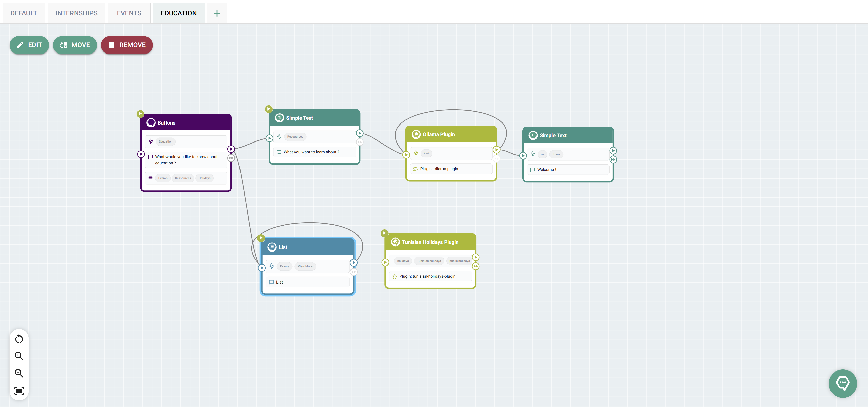Screen dimensions: 868x407
Task: Click the second Simple Text attached-block port
Action: click(613, 160)
